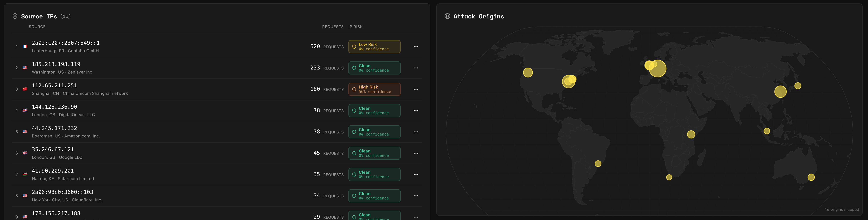Click the French flag for 2a02:c207:2307:549::1

(25, 46)
